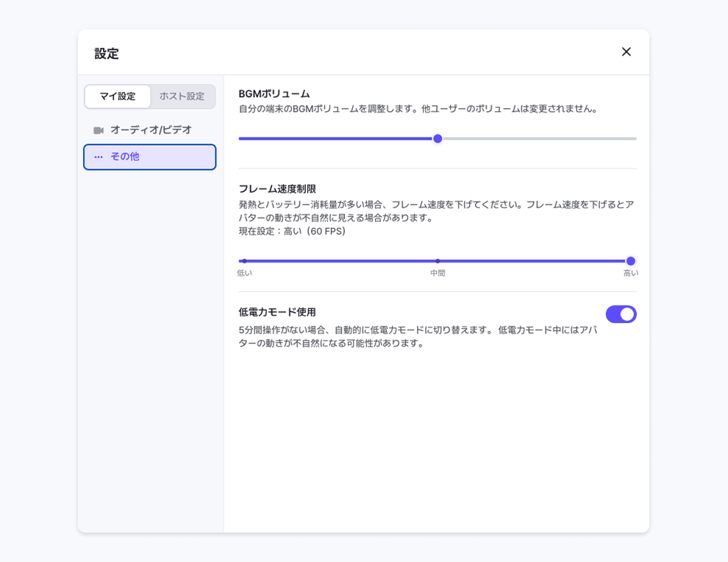The image size is (728, 562).
Task: Click the frame rate handle at high
Action: coord(630,261)
